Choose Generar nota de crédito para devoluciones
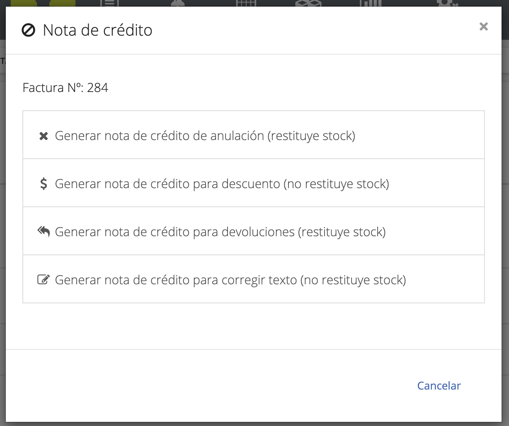Screen dimensions: 509x426 pyautogui.click(x=253, y=231)
